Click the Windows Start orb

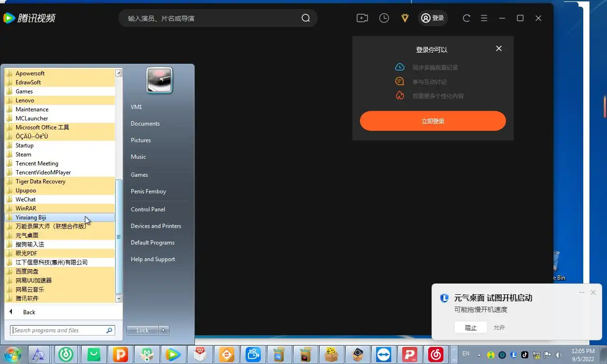[12, 354]
